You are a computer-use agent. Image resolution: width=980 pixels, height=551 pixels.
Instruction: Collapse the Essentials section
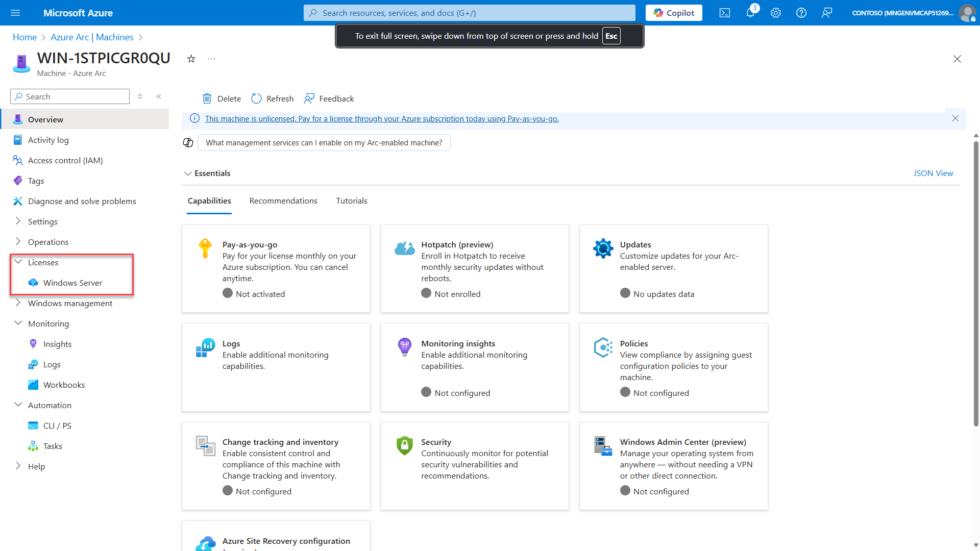[188, 173]
